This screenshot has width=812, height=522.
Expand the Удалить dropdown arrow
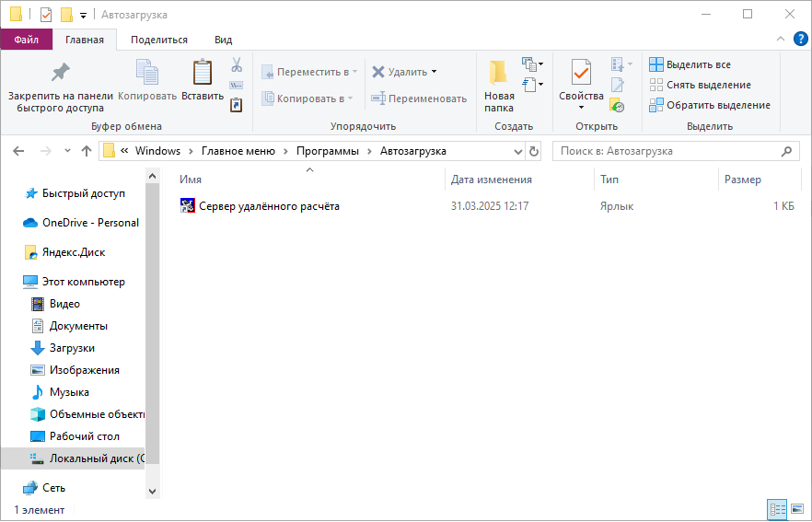click(435, 72)
